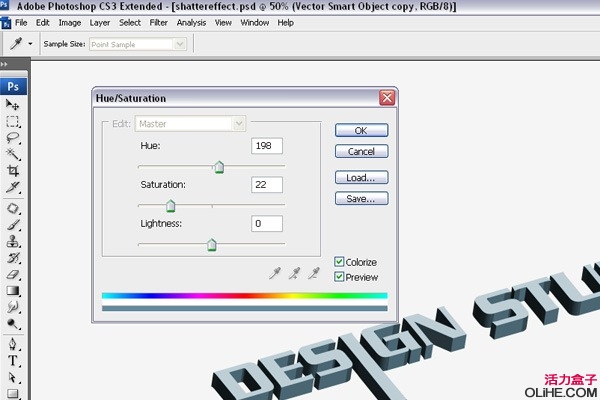Select the Rectangular Marquee tool
This screenshot has height=400, width=600.
[13, 122]
